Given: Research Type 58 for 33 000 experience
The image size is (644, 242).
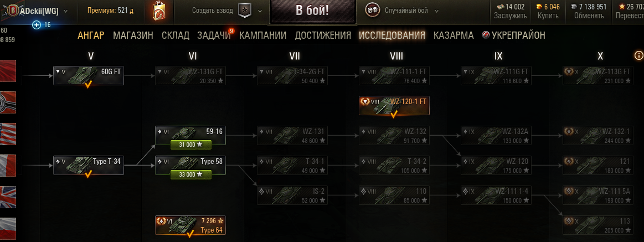Looking at the screenshot, I should coord(190,174).
